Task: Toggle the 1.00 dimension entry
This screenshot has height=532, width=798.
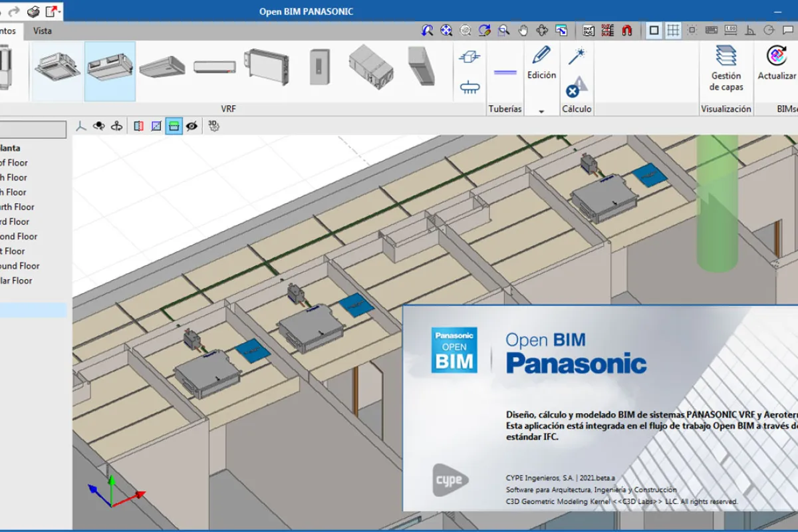Action: 731,30
